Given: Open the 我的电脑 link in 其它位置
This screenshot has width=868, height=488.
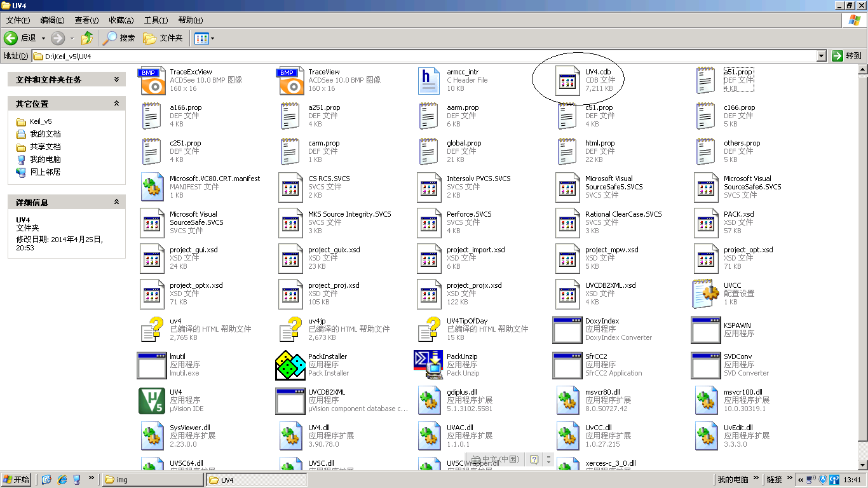Looking at the screenshot, I should (39, 159).
